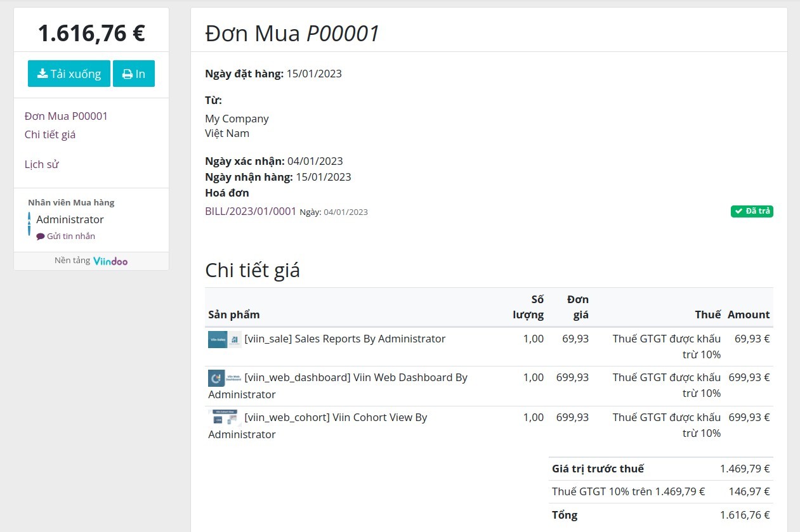This screenshot has height=532, width=800.
Task: Click the unit price 69,93 for Sales Reports
Action: (x=575, y=339)
